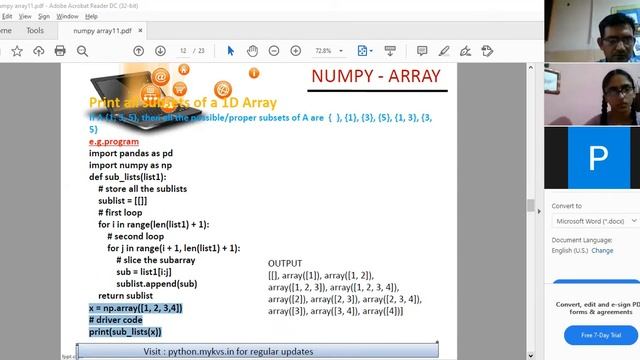
Task: Open find text with the magnifier icon
Action: click(82, 51)
